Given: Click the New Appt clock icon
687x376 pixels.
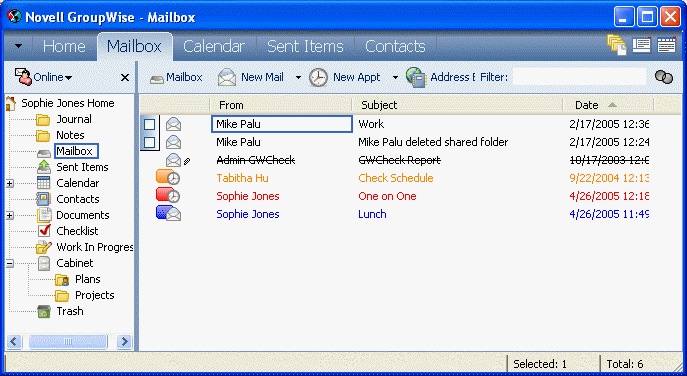Looking at the screenshot, I should click(318, 78).
